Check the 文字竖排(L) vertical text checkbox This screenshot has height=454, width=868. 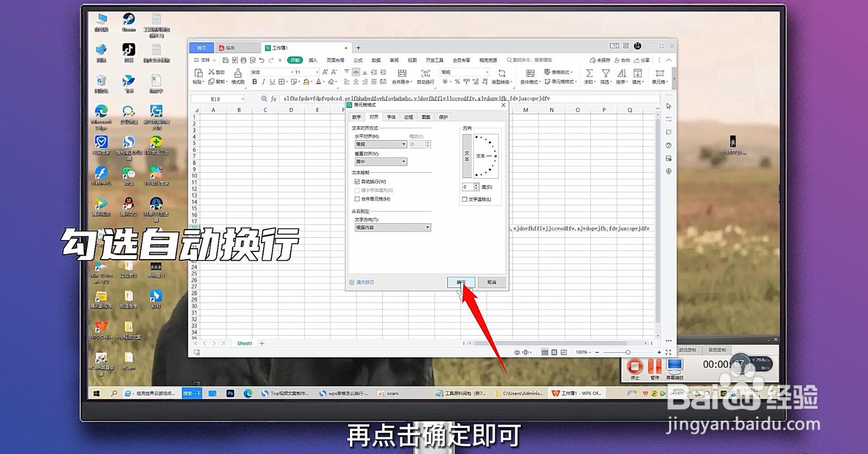click(464, 199)
